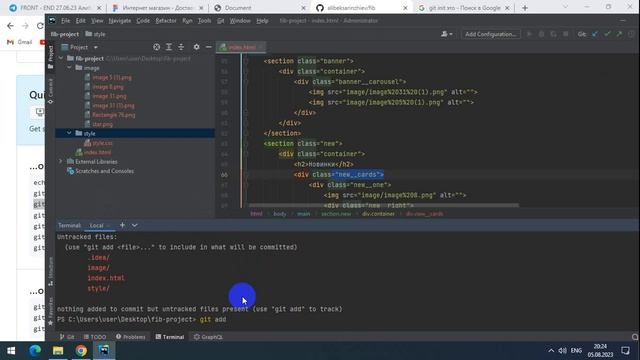Open the Window menu
The width and height of the screenshot is (640, 360).
pyautogui.click(x=240, y=20)
